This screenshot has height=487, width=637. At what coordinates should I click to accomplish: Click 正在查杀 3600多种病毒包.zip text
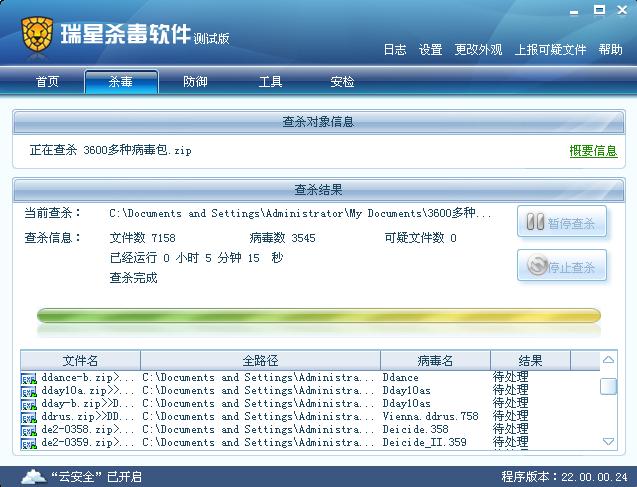pos(110,150)
